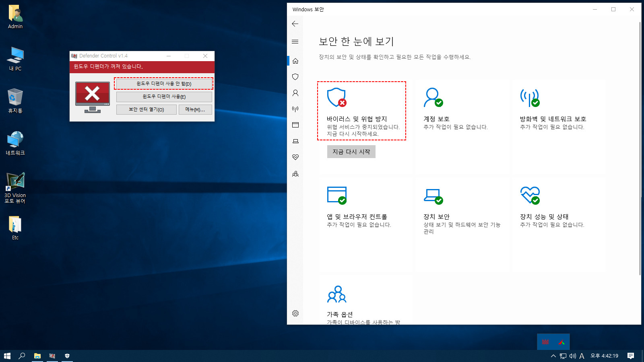Click the Family options people icon tile

[337, 294]
